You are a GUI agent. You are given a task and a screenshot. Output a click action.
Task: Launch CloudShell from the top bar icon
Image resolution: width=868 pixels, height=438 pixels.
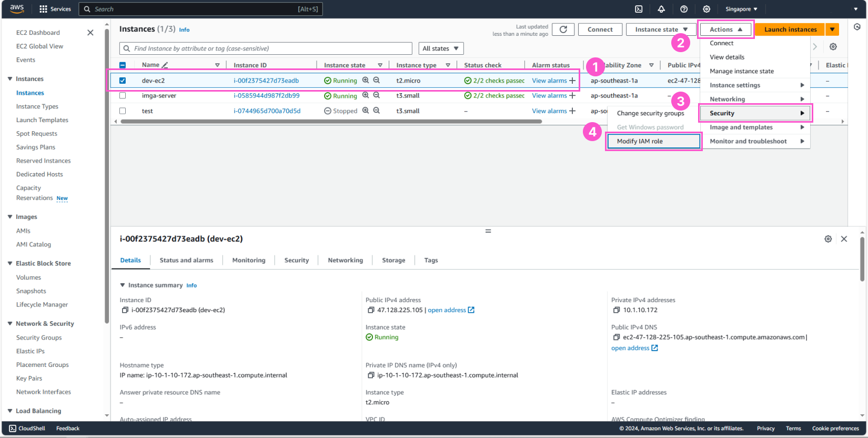pos(639,9)
